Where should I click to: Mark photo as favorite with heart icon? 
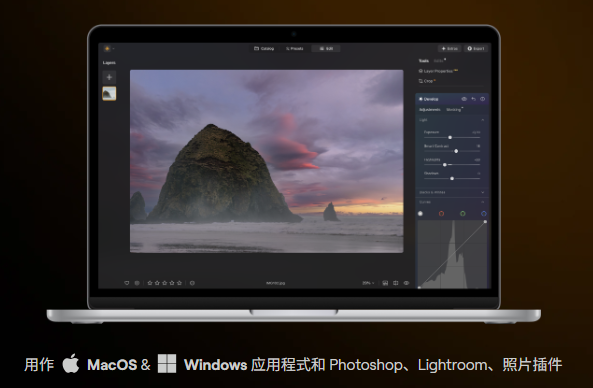click(x=127, y=283)
